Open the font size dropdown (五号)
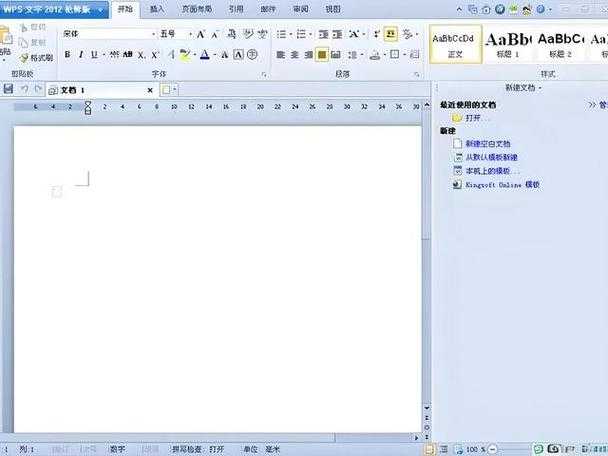 (188, 34)
